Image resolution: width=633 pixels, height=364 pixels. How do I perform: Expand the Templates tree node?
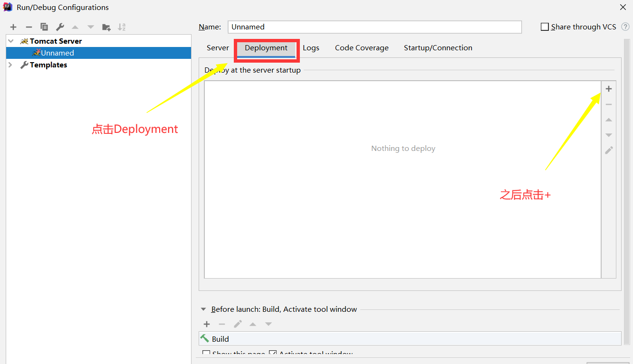coord(10,65)
